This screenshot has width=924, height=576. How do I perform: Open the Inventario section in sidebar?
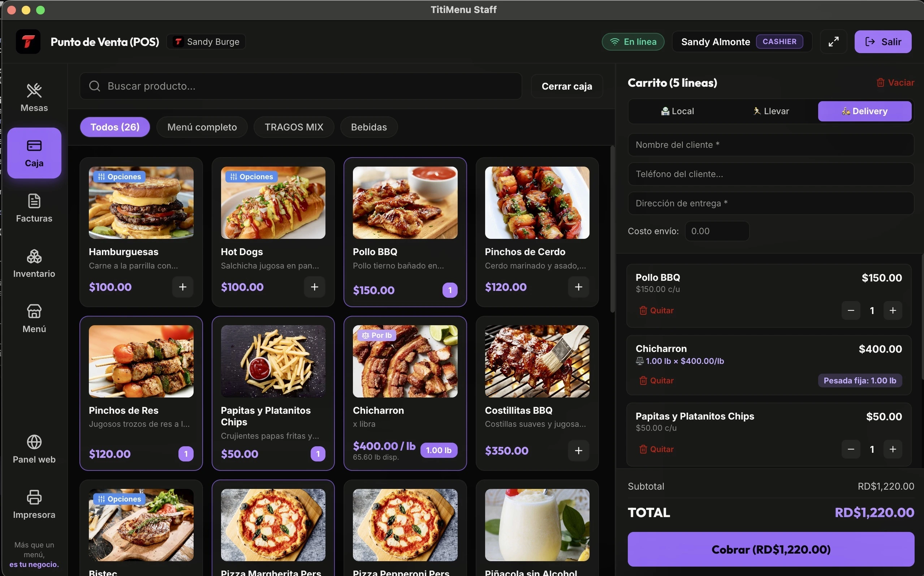(x=34, y=263)
